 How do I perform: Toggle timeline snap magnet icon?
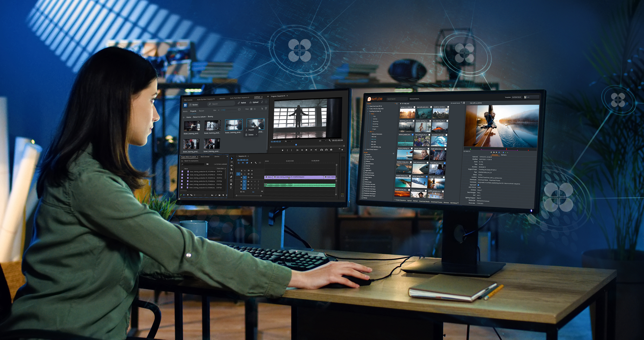pos(243,163)
